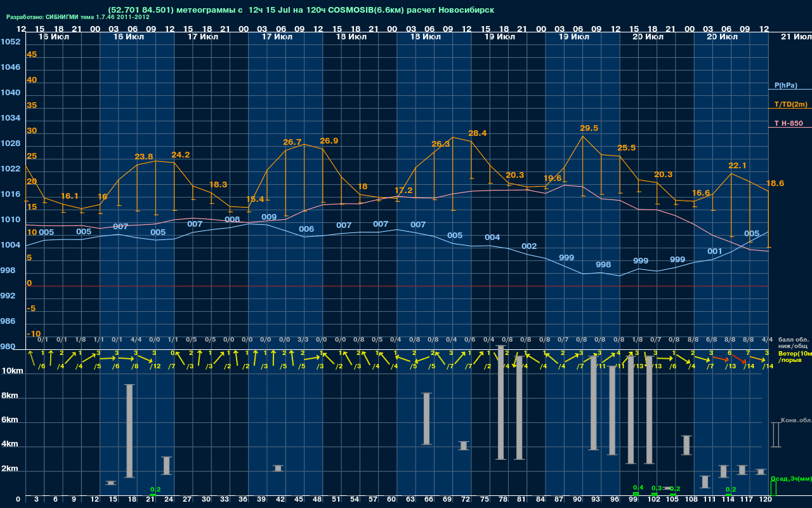The image size is (812, 508).
Task: Click the 17.2 temperature label
Action: click(x=403, y=190)
